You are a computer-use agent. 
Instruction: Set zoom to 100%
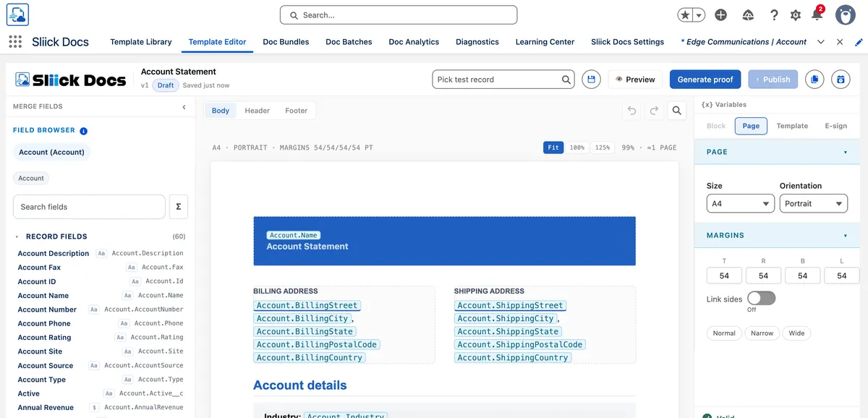576,148
